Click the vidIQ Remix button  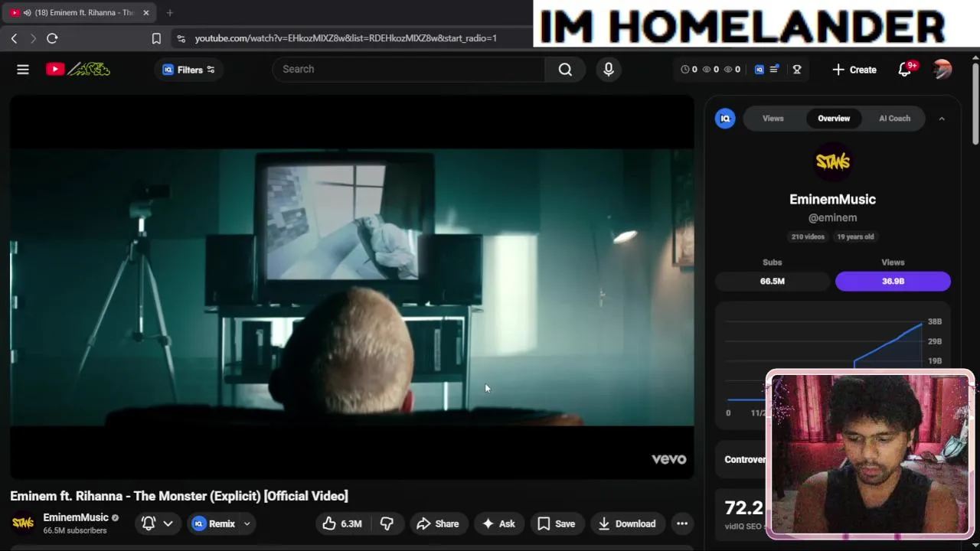214,524
